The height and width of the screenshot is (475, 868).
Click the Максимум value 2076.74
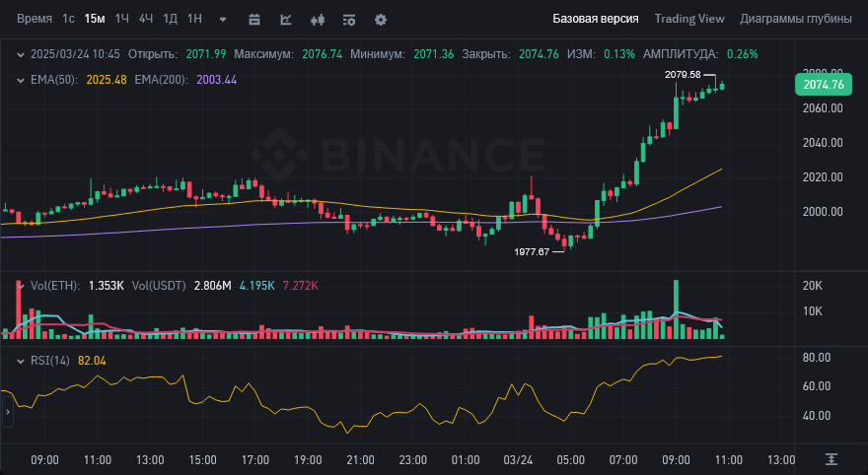(323, 54)
